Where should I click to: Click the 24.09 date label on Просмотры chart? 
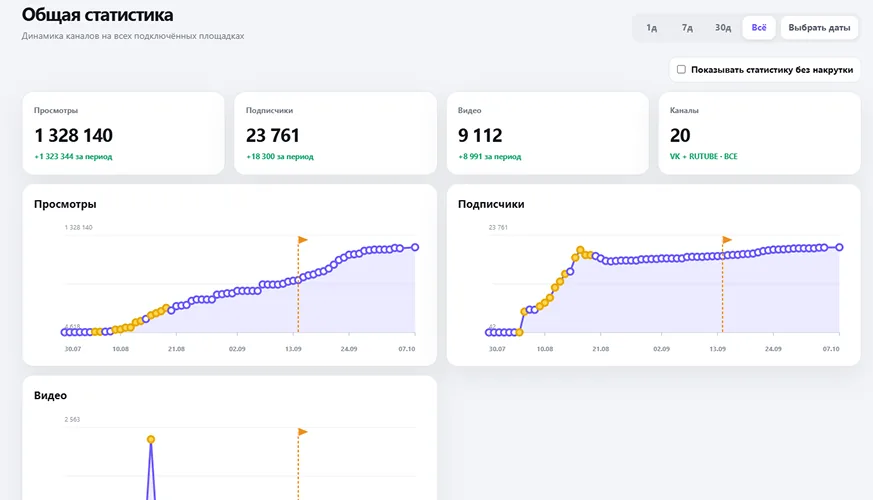[349, 349]
